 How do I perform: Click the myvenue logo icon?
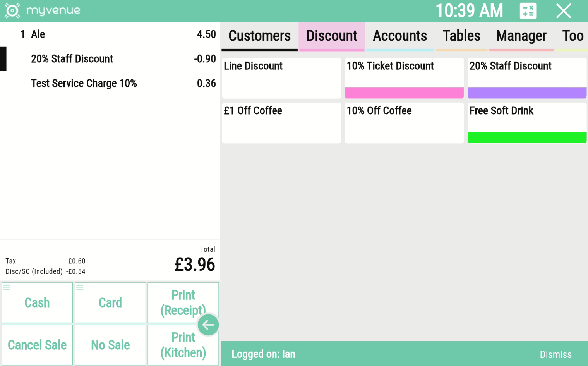(12, 11)
